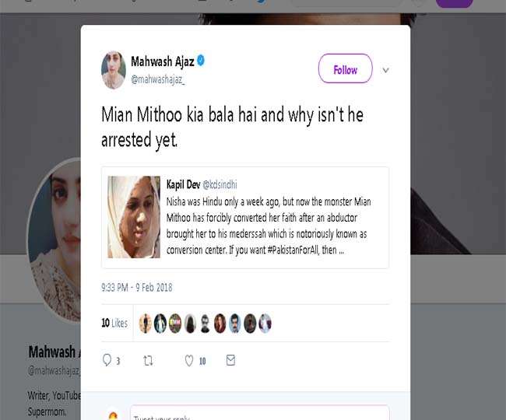The width and height of the screenshot is (506, 420).
Task: Open the 9:33 PM - 9 Feb 2018 timestamp
Action: [137, 288]
